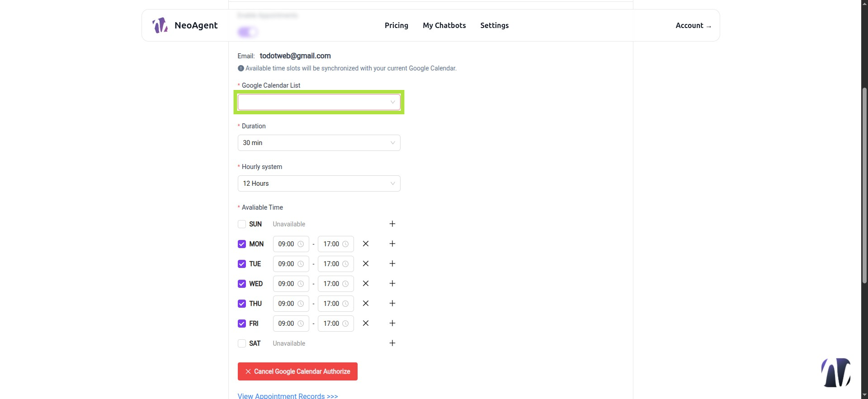Edit the TUE end time field

click(336, 264)
